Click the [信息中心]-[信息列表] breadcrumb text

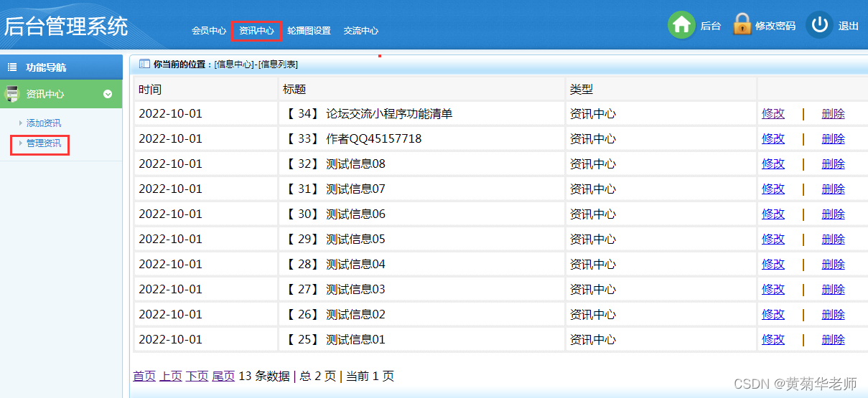tap(256, 65)
